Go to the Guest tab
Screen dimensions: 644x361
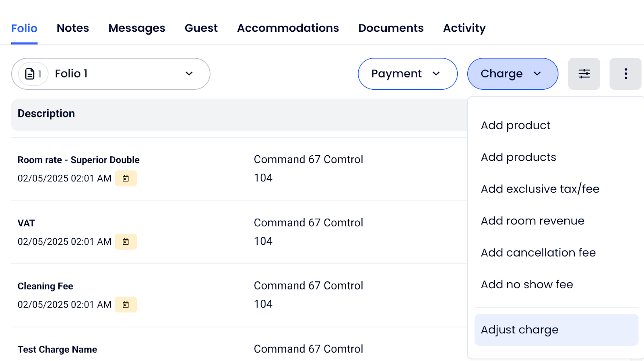(201, 28)
